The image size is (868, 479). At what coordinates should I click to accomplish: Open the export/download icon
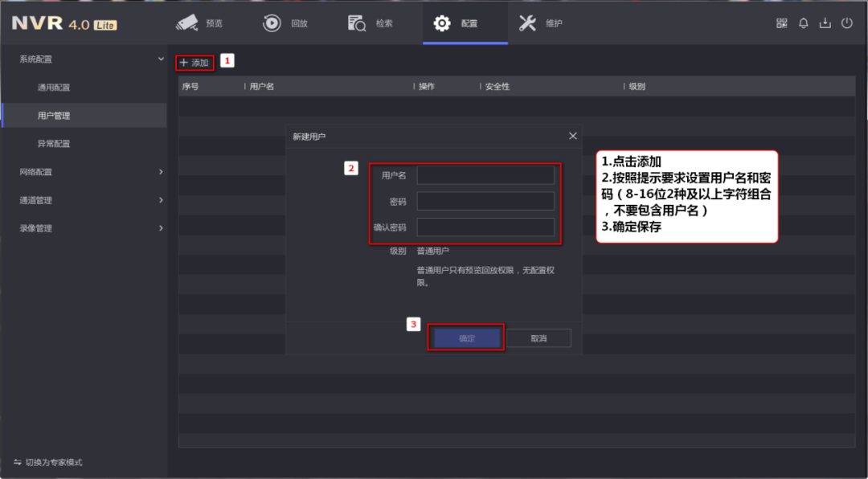tap(825, 23)
